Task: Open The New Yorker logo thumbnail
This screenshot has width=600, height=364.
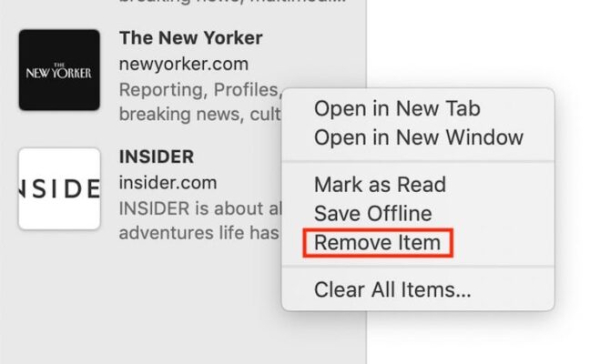Action: (59, 70)
